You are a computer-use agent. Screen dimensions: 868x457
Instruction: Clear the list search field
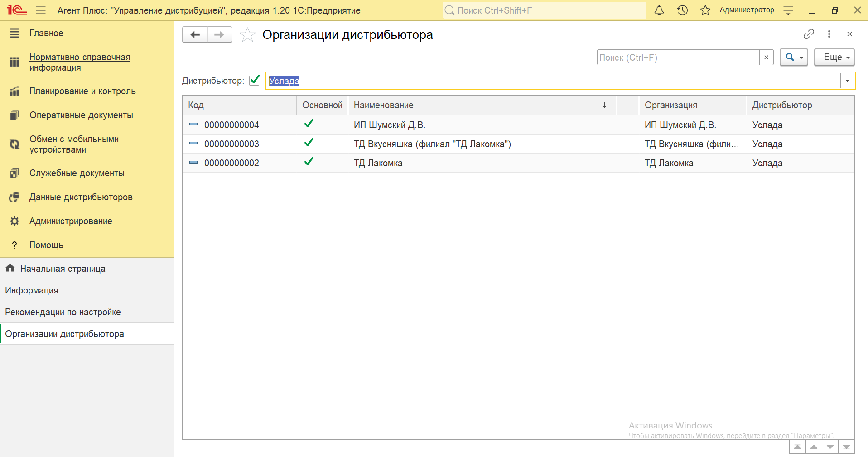pyautogui.click(x=766, y=58)
